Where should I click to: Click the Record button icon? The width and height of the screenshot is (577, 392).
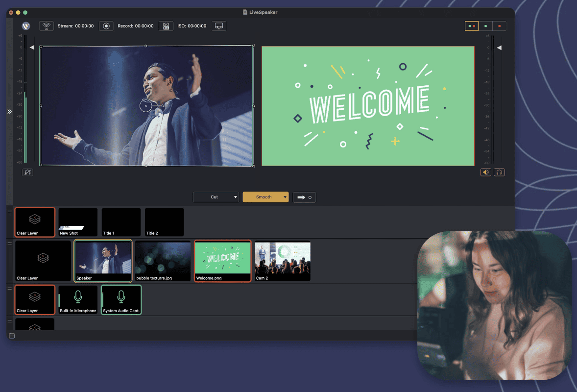(x=106, y=26)
